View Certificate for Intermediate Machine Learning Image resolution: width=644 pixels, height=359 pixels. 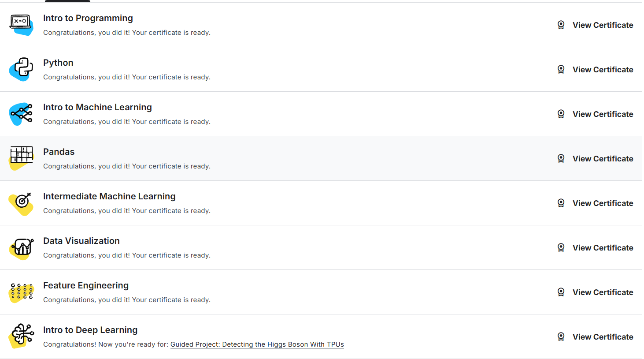603,203
